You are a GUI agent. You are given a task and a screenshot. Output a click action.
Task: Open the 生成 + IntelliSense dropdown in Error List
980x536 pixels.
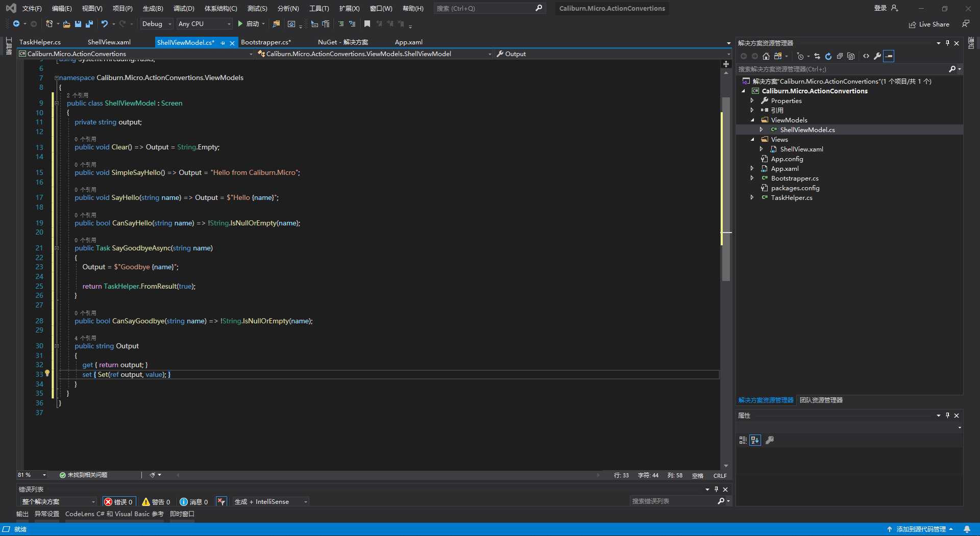[x=271, y=502]
